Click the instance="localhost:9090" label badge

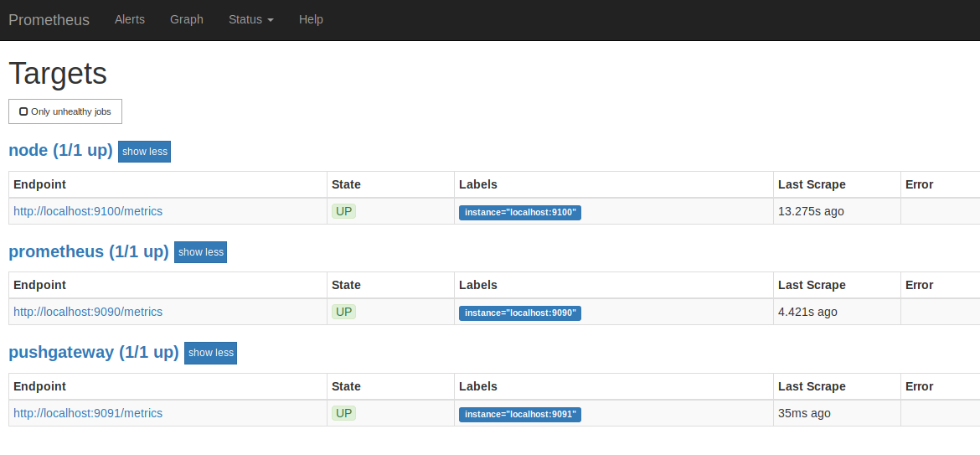coord(520,313)
